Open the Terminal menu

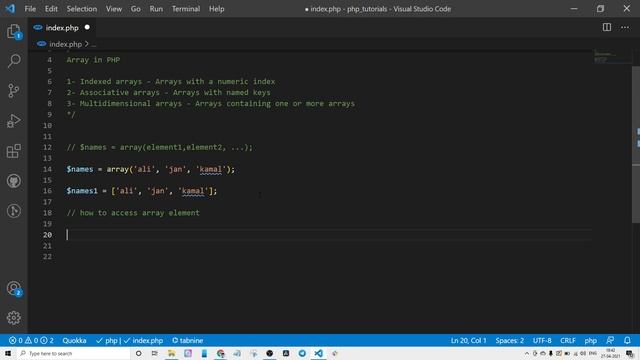186,9
